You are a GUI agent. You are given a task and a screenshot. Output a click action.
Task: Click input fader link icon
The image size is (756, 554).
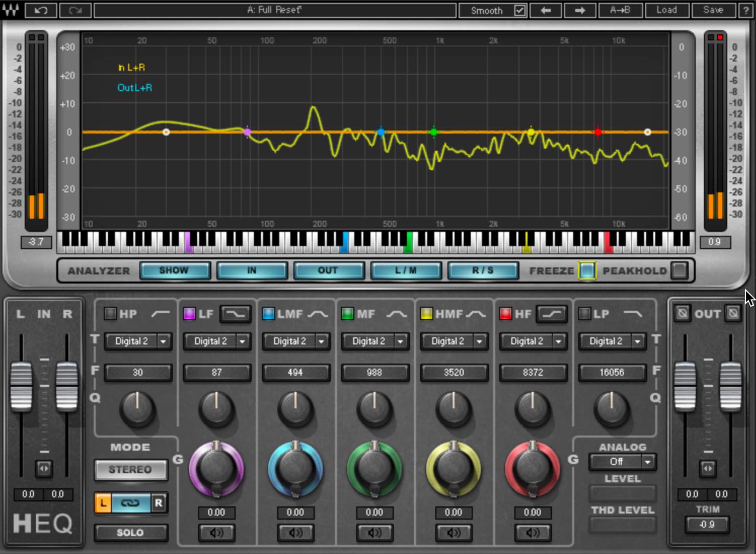pyautogui.click(x=44, y=468)
